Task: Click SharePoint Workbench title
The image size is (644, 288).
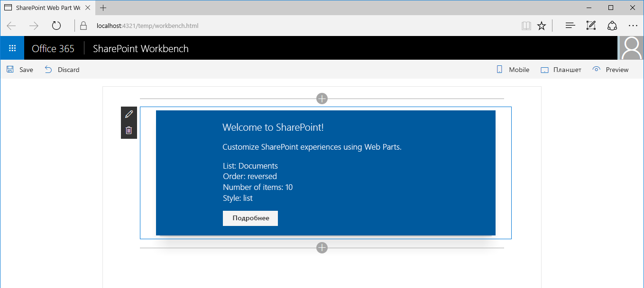Action: click(x=141, y=49)
